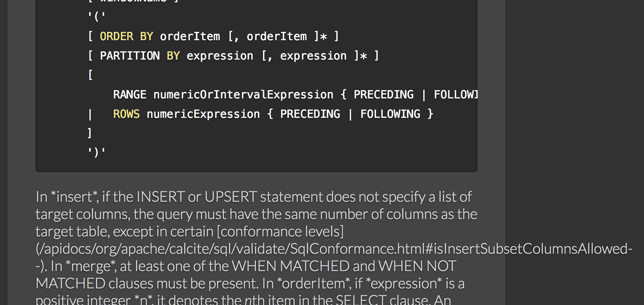Click PRECEDING in the RANGE line
644x305 pixels.
[x=383, y=95]
